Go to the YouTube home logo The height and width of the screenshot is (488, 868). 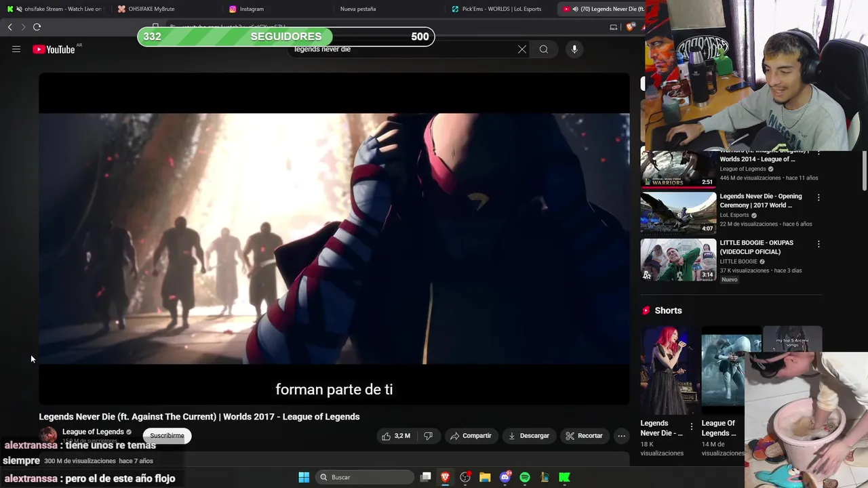[54, 49]
